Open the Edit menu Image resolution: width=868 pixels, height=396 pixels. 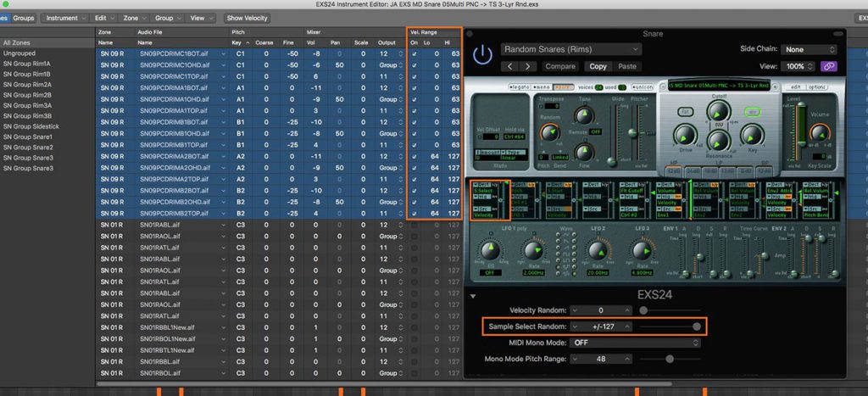click(x=103, y=18)
